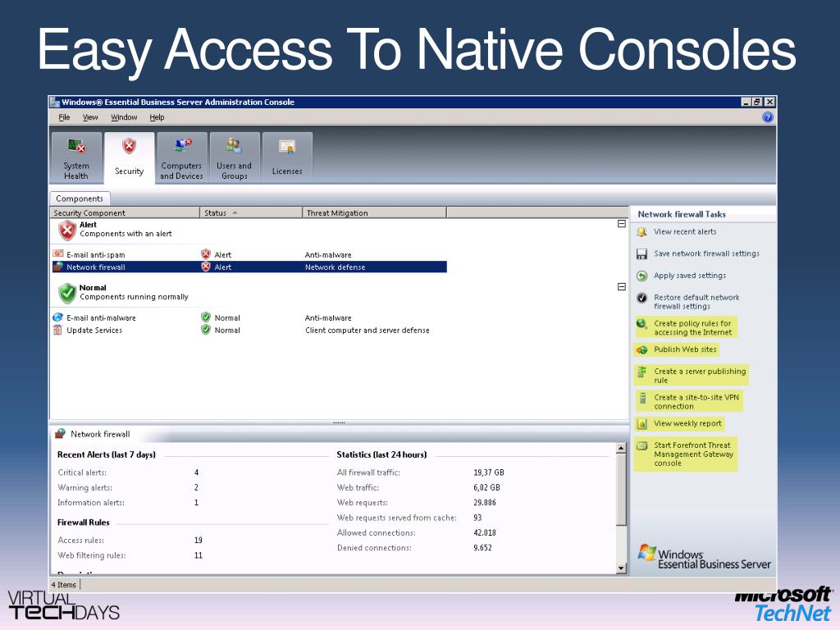Select the Network firewall row in the list
The image size is (840, 630).
pyautogui.click(x=249, y=267)
